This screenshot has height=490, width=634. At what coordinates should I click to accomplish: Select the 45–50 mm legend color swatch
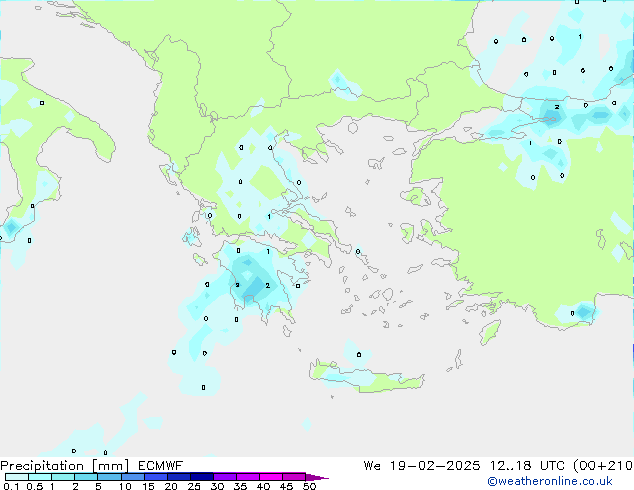[294, 477]
